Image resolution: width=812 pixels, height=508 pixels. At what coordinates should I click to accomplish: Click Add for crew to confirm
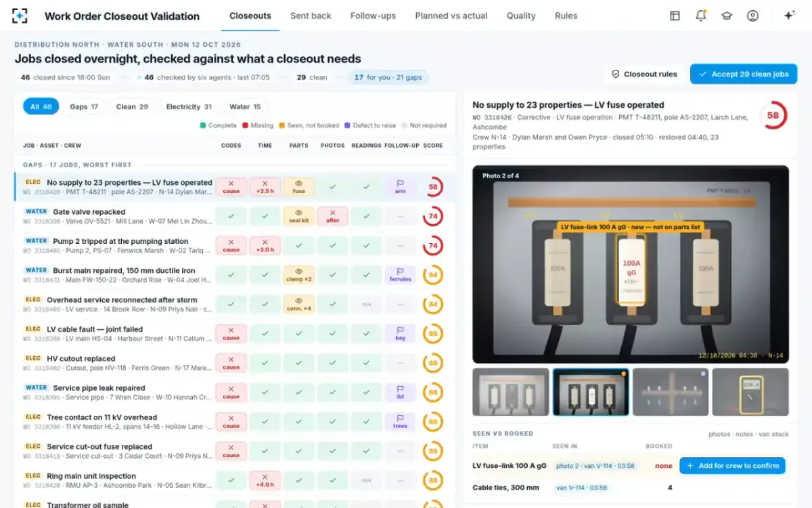732,465
